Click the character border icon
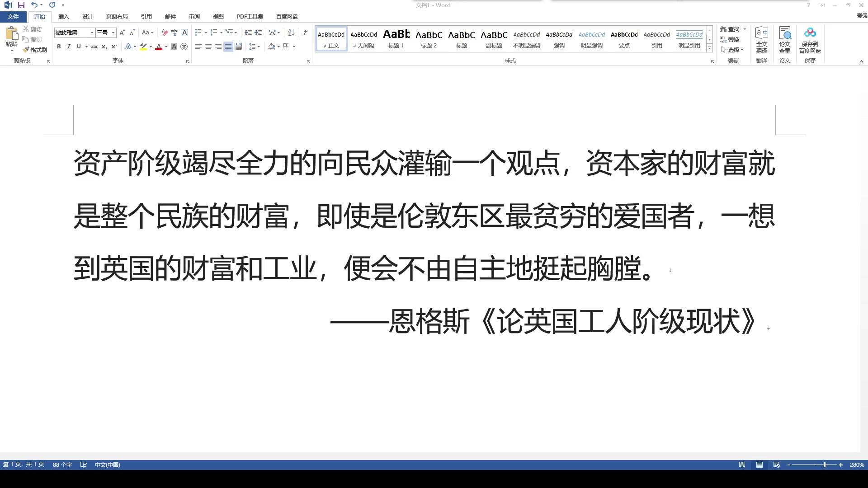This screenshot has width=868, height=488. (x=184, y=33)
